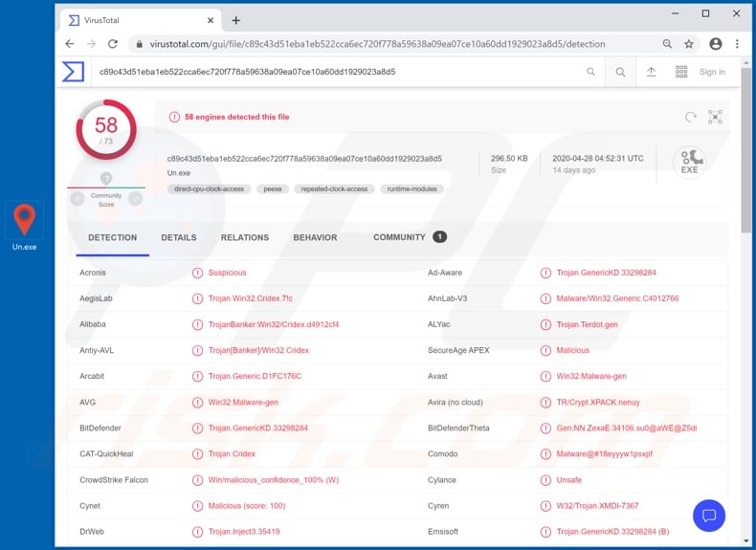The image size is (756, 550).
Task: Click the peexe tag
Action: tap(273, 189)
